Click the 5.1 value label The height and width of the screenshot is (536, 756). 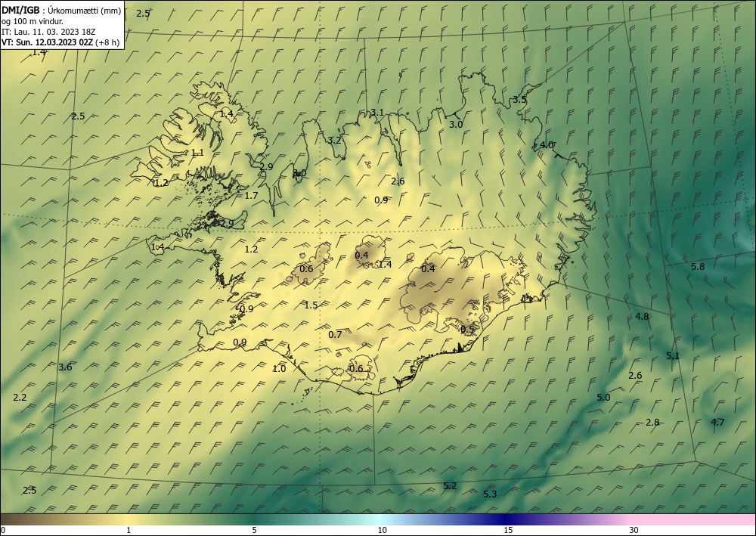point(673,356)
